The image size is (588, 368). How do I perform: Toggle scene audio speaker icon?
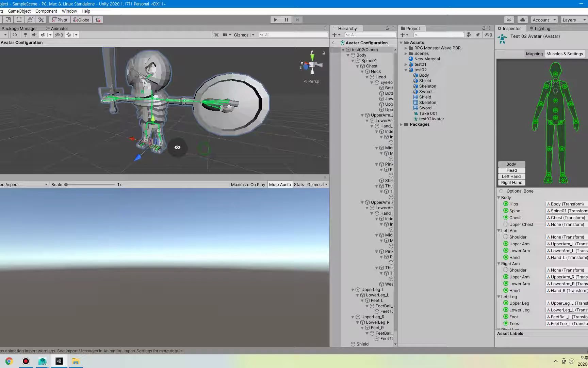point(34,34)
